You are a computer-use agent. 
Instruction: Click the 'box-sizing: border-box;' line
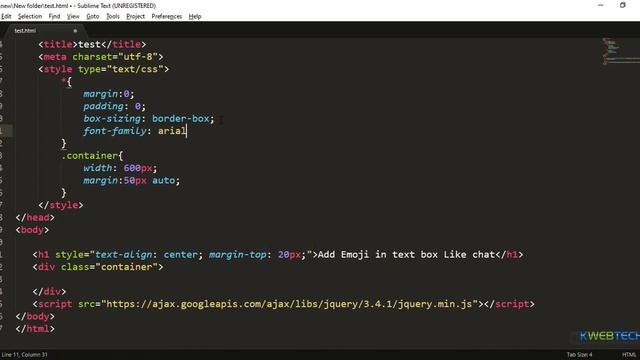pyautogui.click(x=149, y=119)
